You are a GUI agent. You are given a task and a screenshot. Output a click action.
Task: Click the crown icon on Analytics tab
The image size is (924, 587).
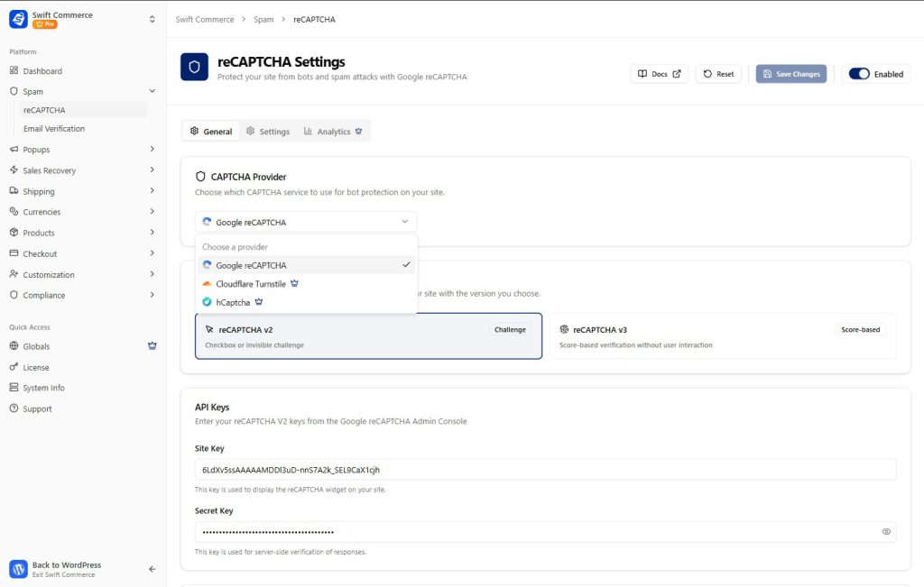[358, 132]
